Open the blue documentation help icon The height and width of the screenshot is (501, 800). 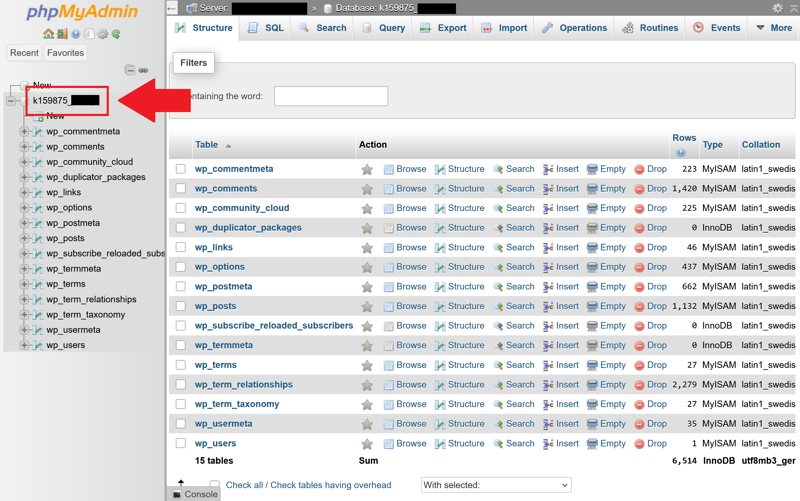(x=75, y=34)
